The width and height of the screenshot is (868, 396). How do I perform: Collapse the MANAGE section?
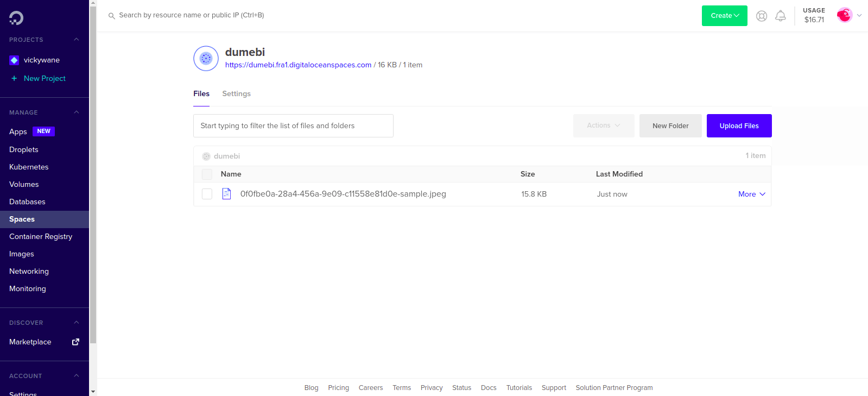coord(77,112)
